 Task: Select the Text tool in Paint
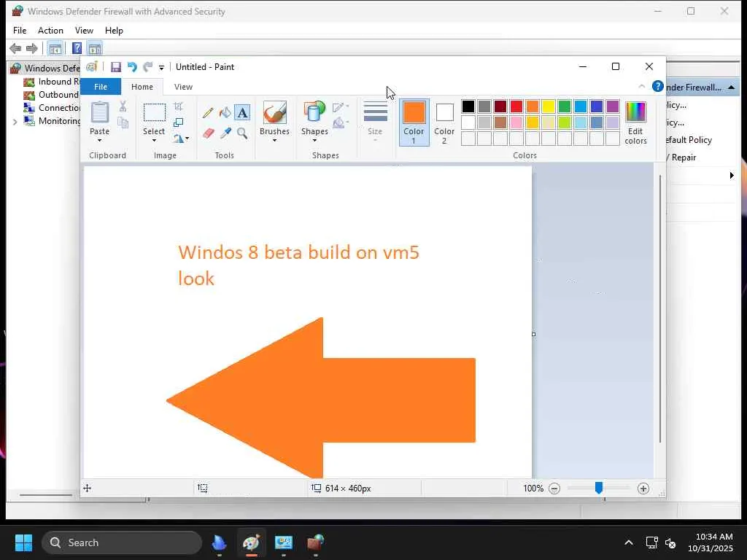point(242,113)
